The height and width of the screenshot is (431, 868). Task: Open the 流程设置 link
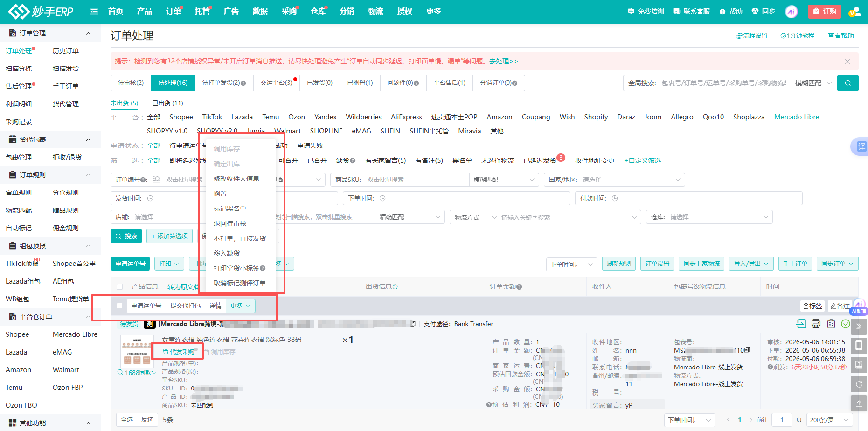(x=751, y=35)
